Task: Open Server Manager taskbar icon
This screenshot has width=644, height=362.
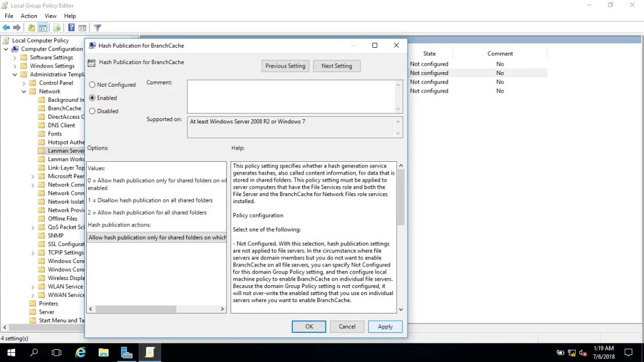Action: (x=127, y=353)
